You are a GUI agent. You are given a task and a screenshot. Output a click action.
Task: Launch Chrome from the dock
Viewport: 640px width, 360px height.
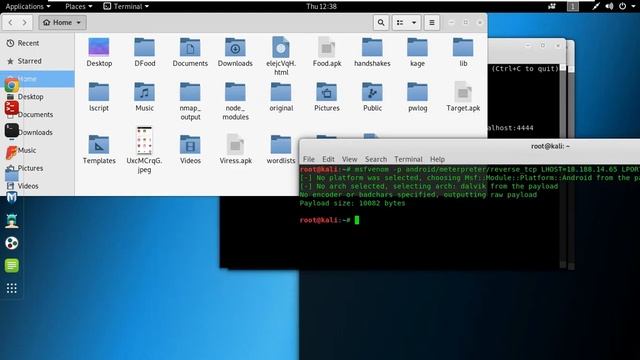coord(11,85)
